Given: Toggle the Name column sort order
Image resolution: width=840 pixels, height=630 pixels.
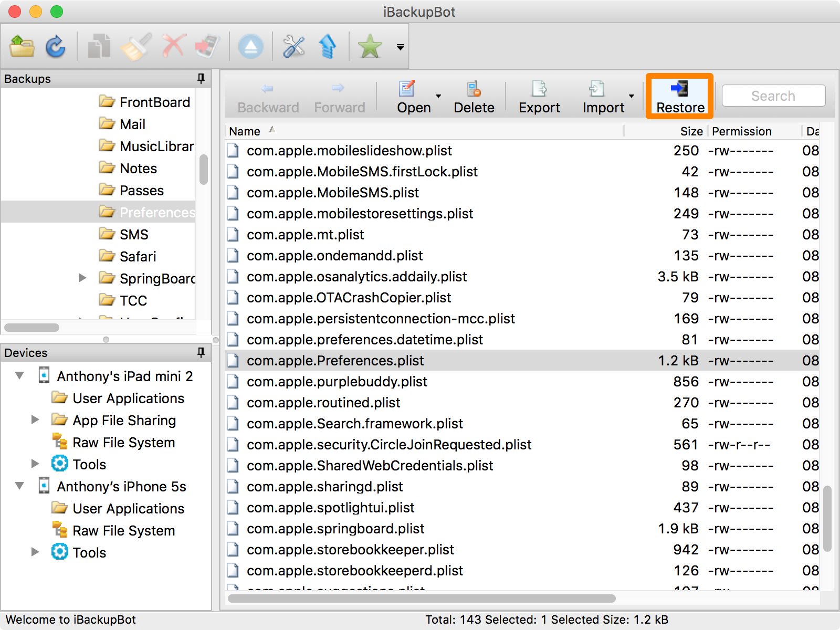Looking at the screenshot, I should pyautogui.click(x=245, y=131).
